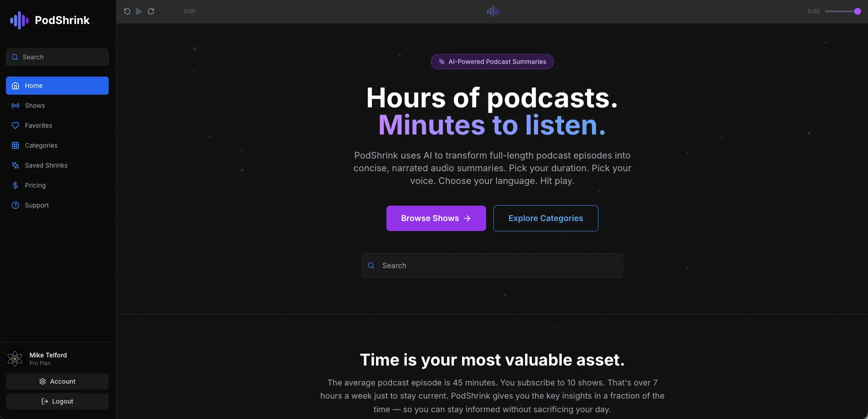
Task: View the Pricing page
Action: click(x=57, y=185)
